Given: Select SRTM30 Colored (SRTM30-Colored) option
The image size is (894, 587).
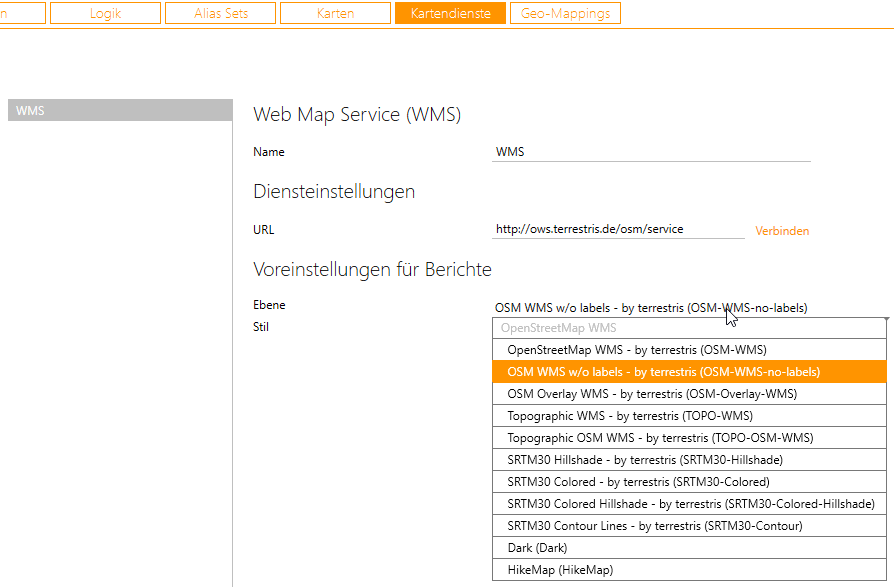Looking at the screenshot, I should click(x=638, y=482).
